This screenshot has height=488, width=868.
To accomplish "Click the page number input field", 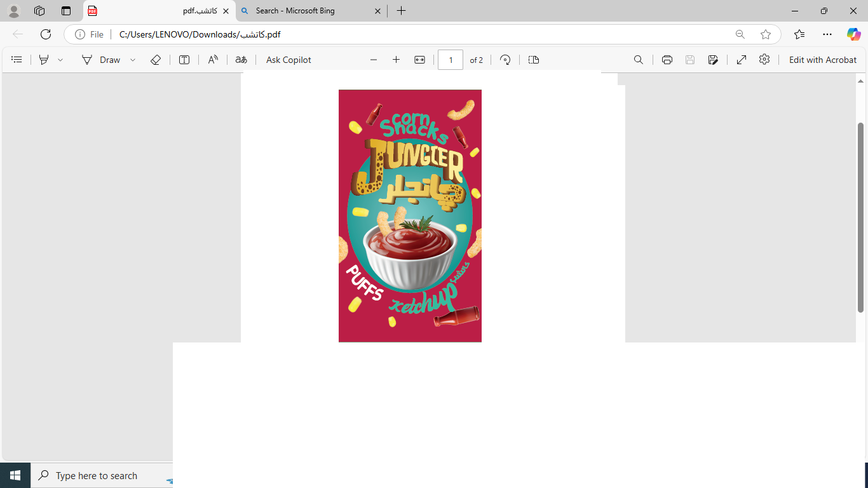I will [x=451, y=60].
